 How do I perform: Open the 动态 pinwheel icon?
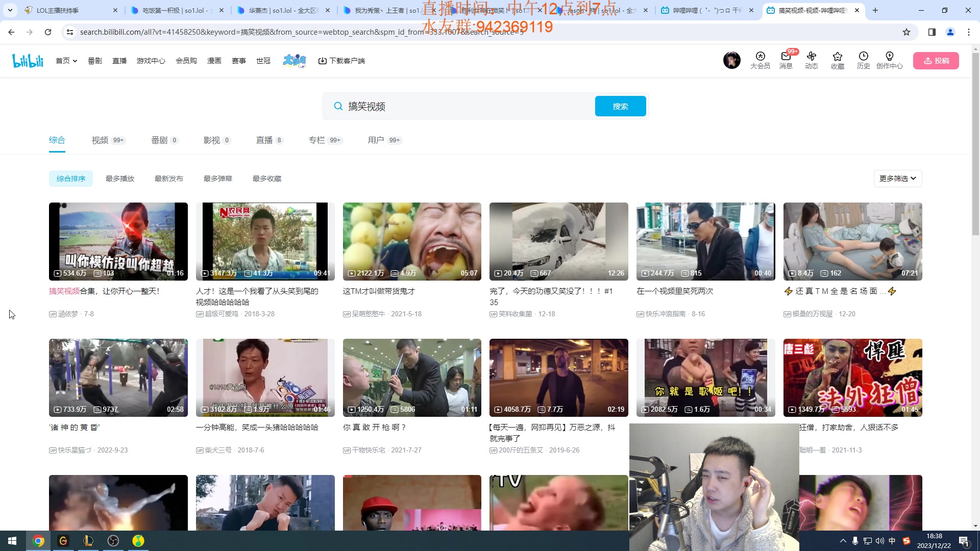tap(812, 60)
